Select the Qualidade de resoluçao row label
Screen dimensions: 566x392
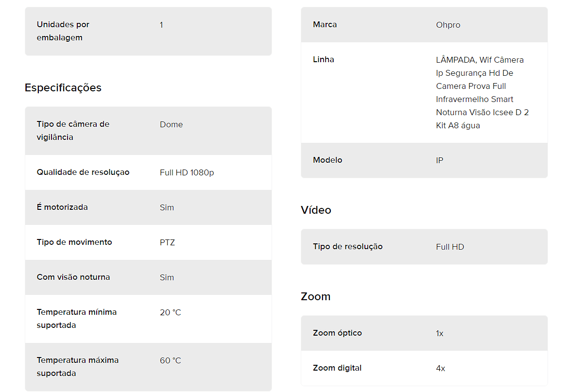(83, 172)
